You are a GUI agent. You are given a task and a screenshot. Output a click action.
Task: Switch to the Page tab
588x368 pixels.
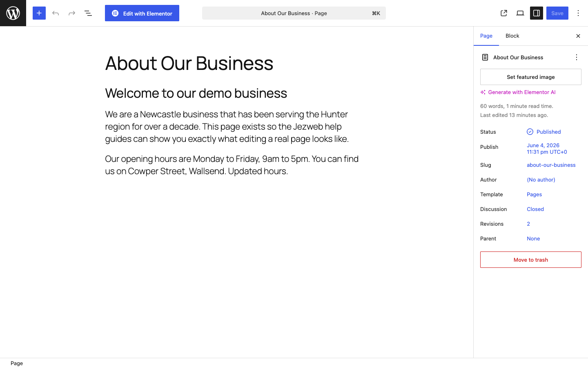(486, 36)
